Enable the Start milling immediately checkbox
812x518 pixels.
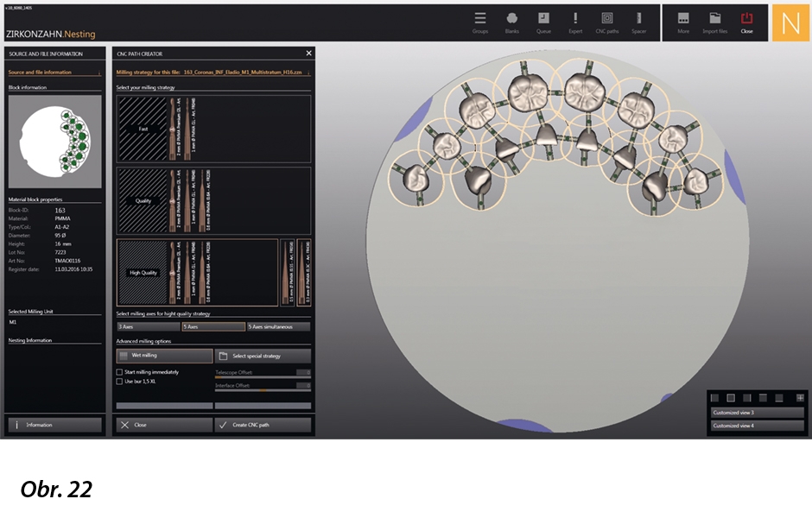pos(119,372)
